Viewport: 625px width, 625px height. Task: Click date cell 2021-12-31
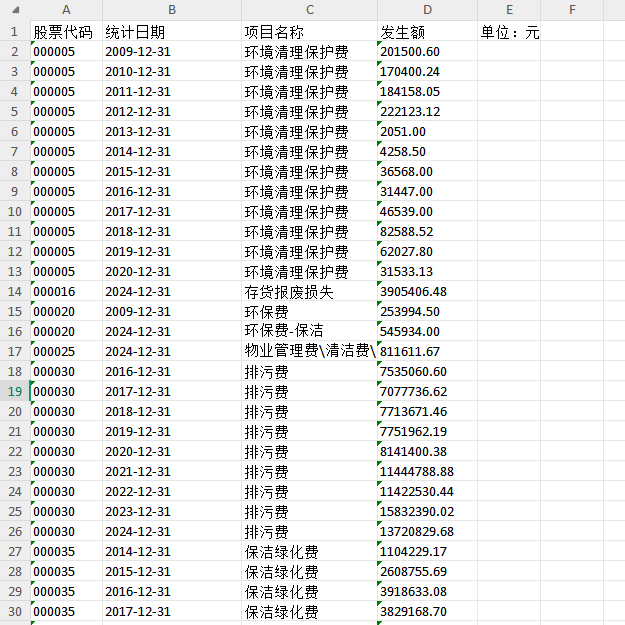(x=172, y=471)
